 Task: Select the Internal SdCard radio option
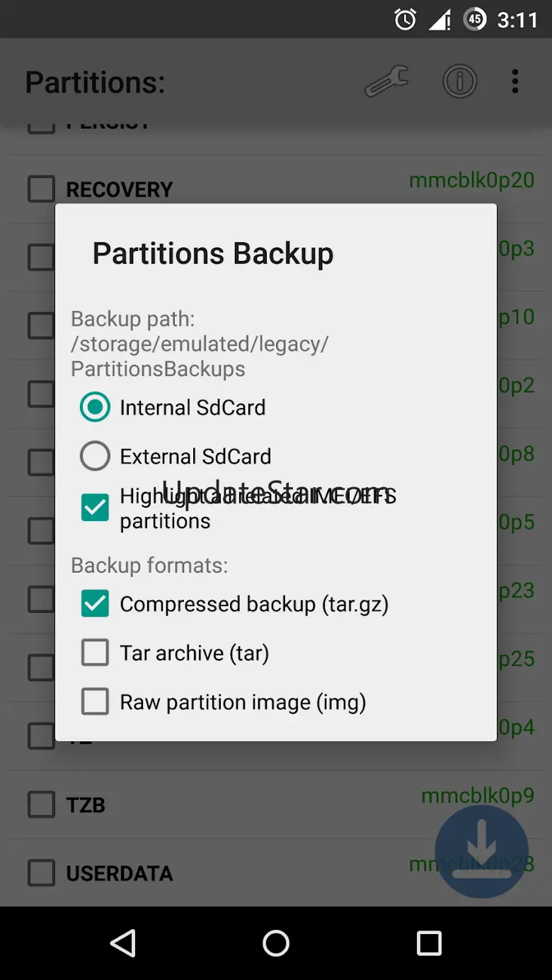click(95, 407)
